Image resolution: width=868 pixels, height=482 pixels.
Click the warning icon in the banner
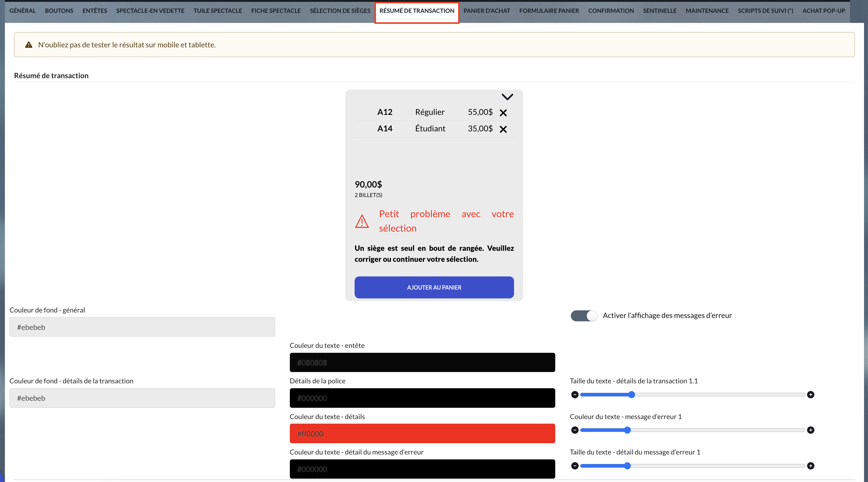(x=29, y=45)
